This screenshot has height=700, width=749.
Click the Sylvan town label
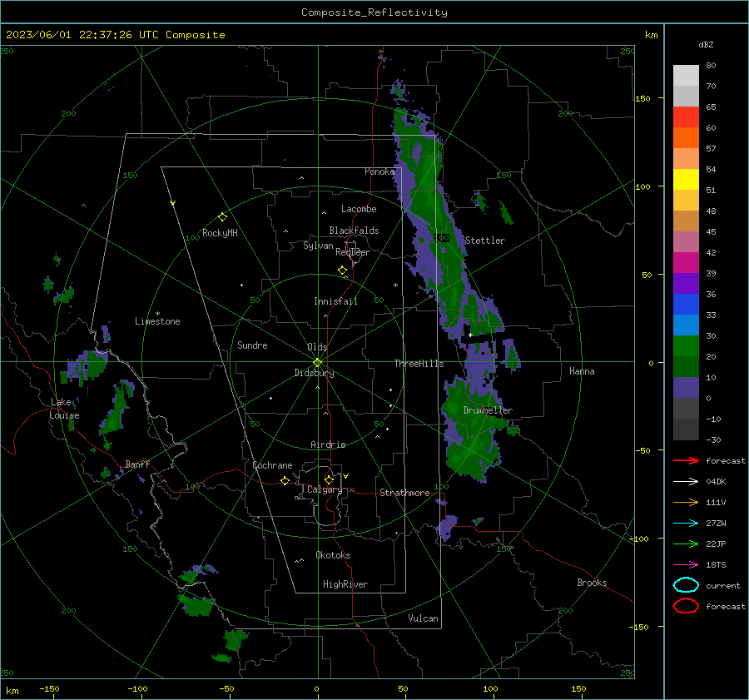(318, 246)
